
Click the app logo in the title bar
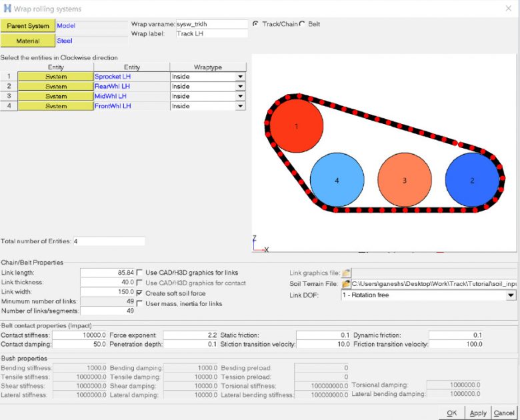click(x=9, y=9)
